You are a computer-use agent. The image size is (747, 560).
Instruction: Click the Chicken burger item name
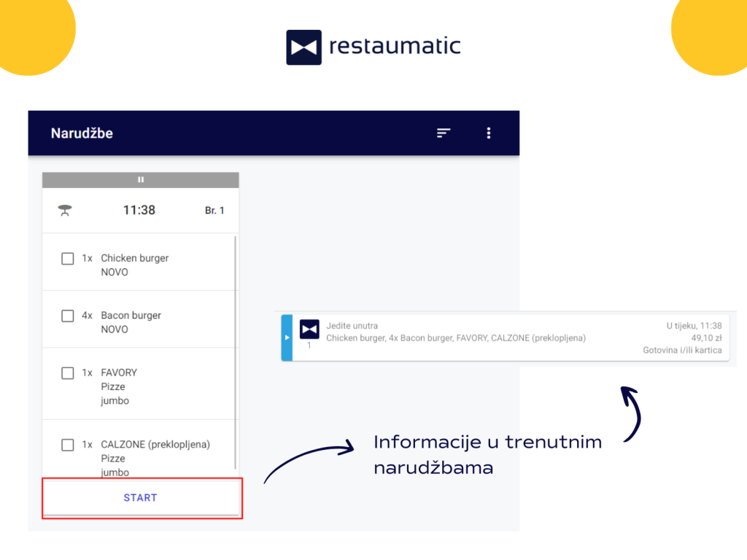[135, 258]
